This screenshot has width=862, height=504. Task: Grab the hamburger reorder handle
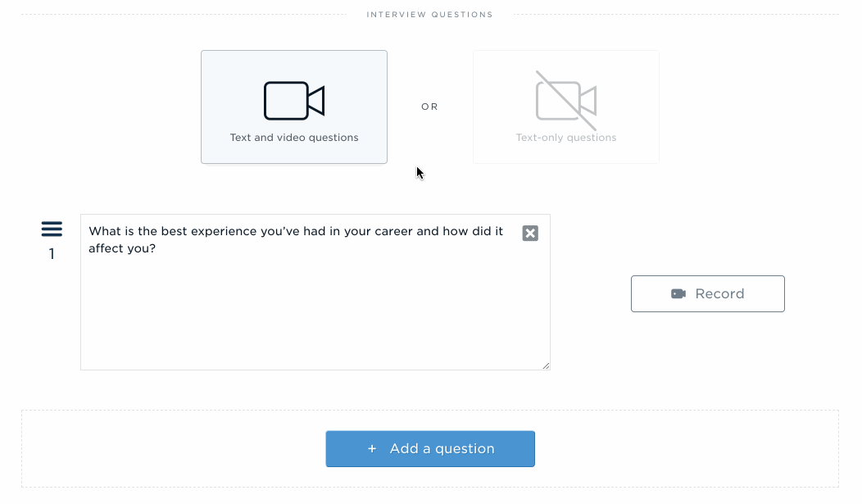[x=52, y=229]
